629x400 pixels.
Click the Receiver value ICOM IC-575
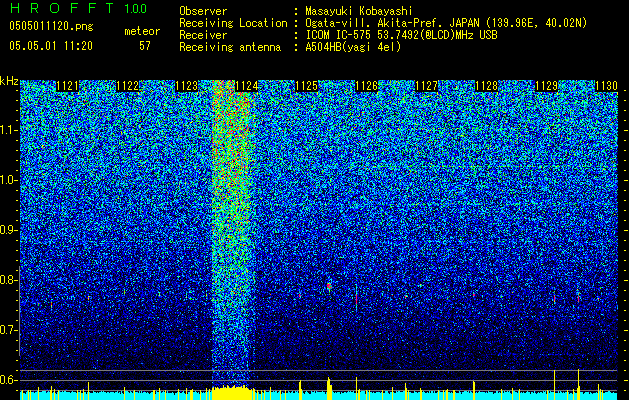[x=339, y=35]
